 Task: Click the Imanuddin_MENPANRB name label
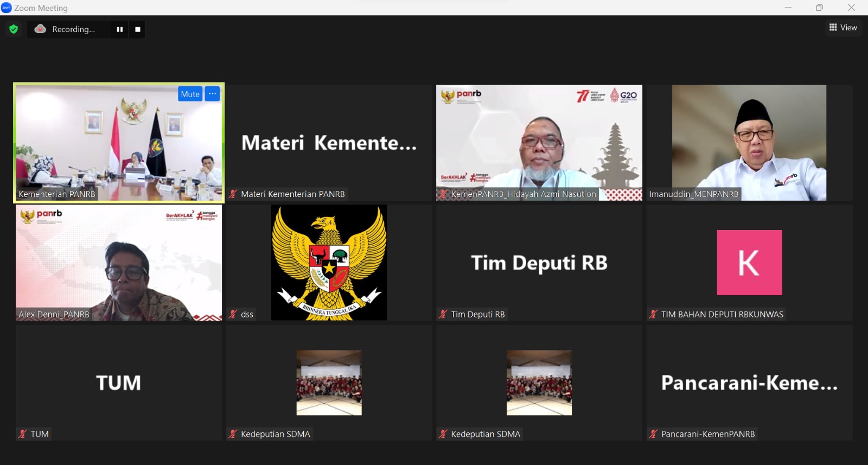click(x=694, y=194)
